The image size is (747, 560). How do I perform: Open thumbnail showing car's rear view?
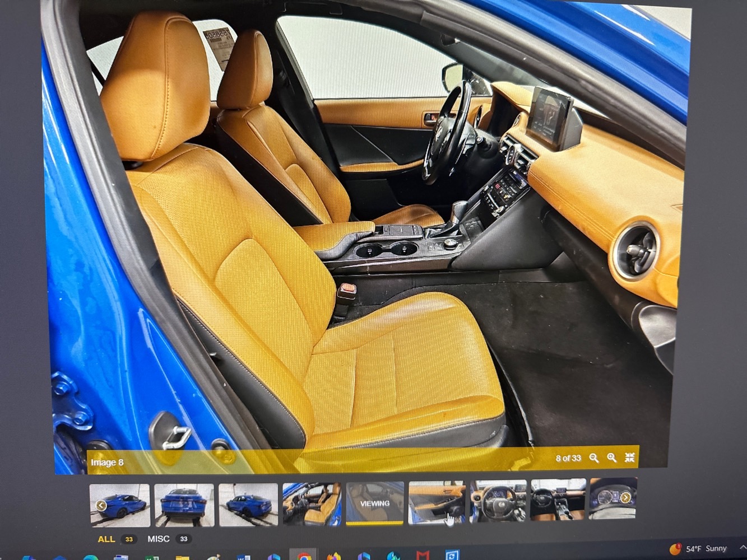pyautogui.click(x=184, y=505)
